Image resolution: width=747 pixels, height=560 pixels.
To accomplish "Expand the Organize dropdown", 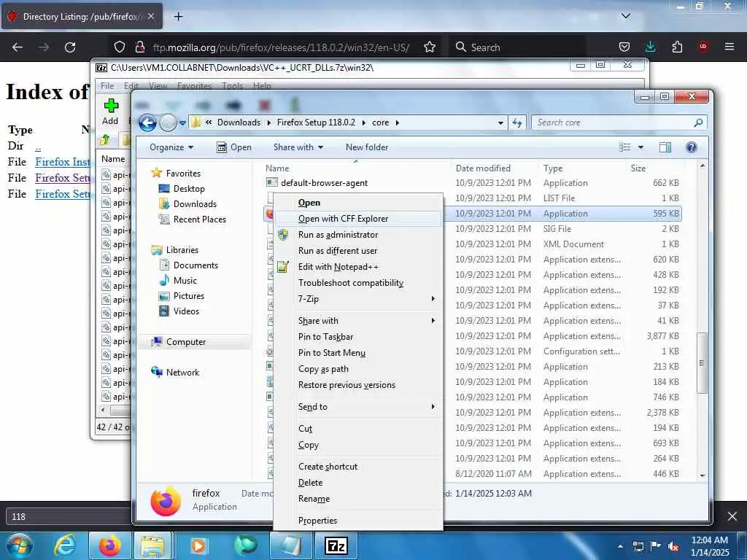I will tap(171, 147).
